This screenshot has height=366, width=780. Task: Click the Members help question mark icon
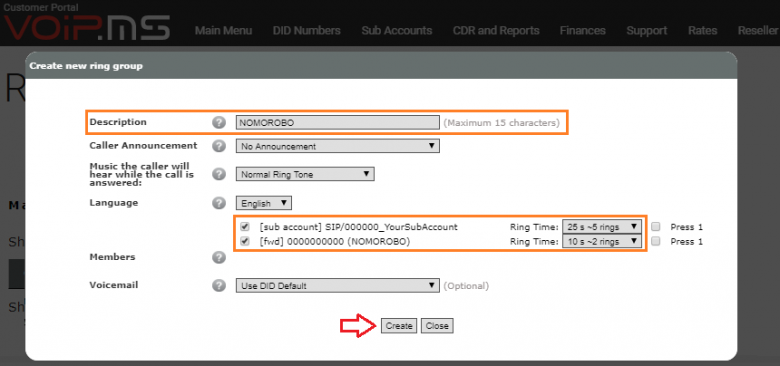(x=219, y=257)
